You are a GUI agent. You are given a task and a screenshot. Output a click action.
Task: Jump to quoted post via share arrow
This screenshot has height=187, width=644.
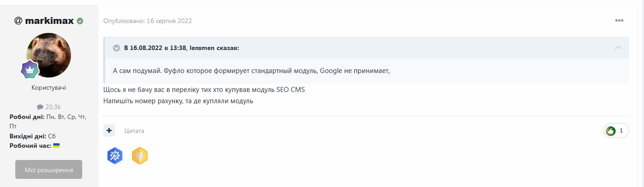[618, 48]
